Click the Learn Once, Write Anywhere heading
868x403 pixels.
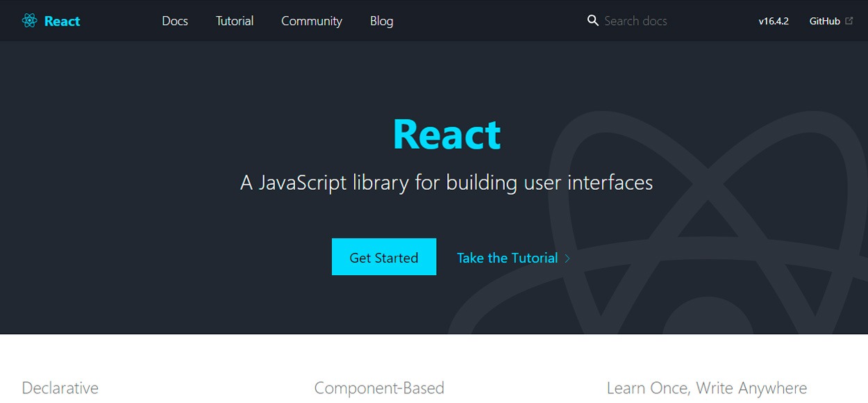pyautogui.click(x=707, y=388)
